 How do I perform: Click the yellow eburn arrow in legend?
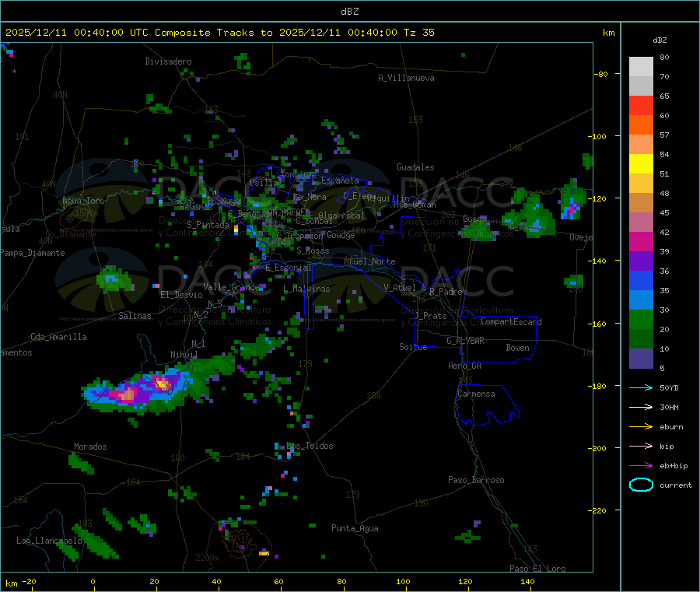pyautogui.click(x=641, y=427)
